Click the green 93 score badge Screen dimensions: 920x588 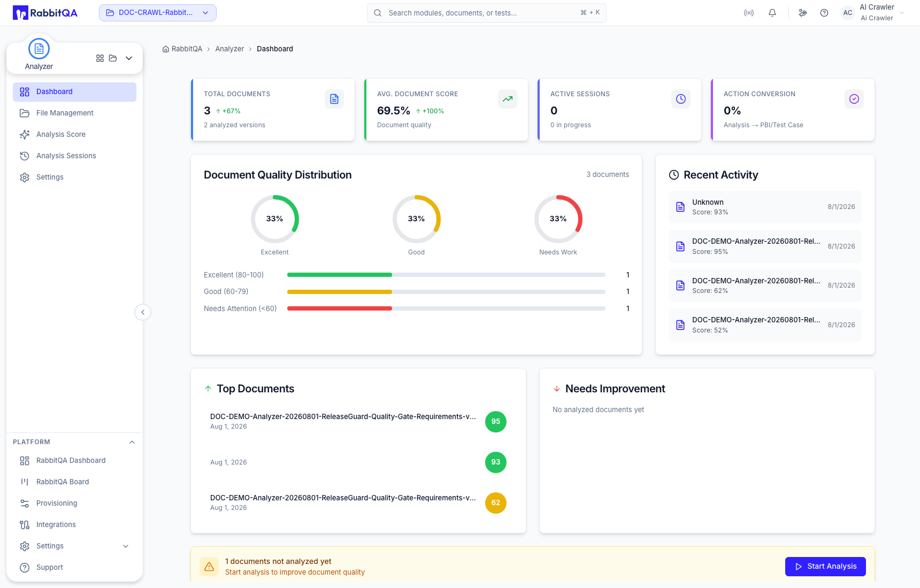(x=496, y=462)
